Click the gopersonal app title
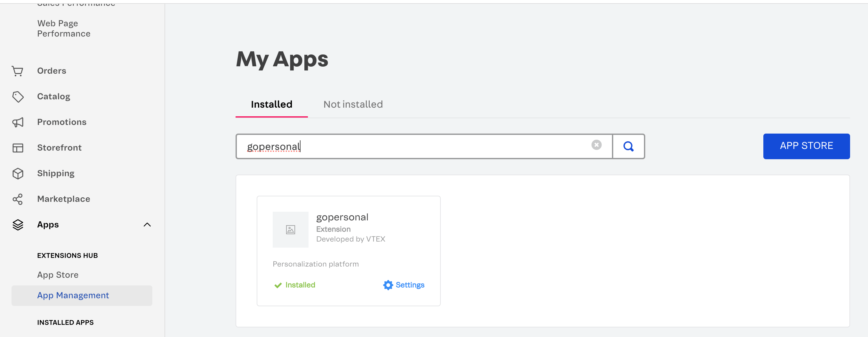 (342, 217)
